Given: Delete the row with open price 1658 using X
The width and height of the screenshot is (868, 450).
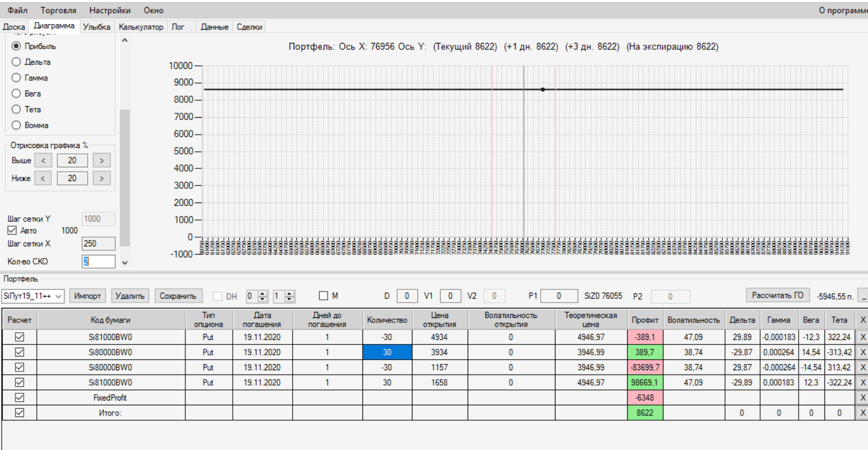Looking at the screenshot, I should [862, 382].
